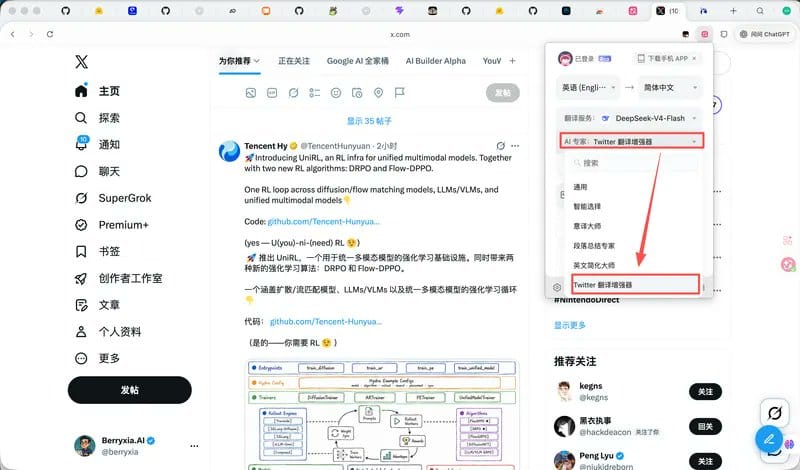Viewport: 800px width, 470px height.
Task: Open target language 简体中文 dropdown
Action: click(x=669, y=88)
